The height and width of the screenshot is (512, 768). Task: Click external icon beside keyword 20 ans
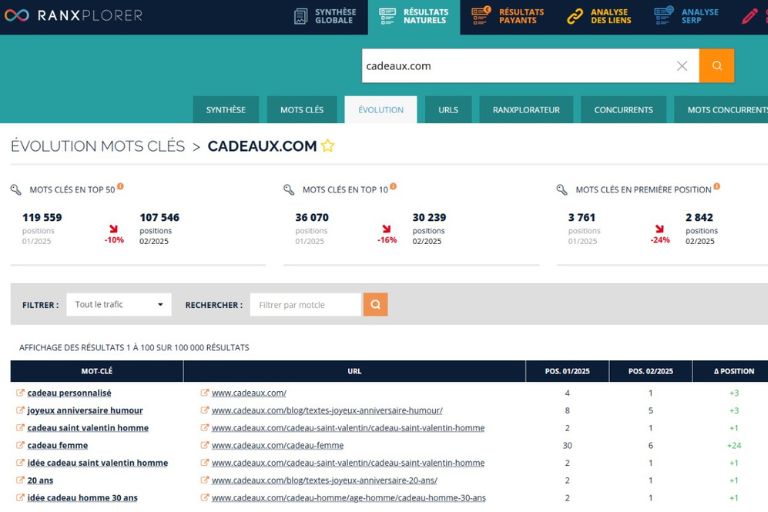pyautogui.click(x=20, y=480)
